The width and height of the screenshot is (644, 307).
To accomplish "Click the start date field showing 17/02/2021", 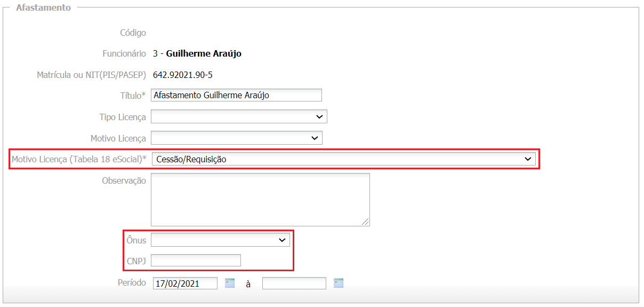I will (x=185, y=284).
